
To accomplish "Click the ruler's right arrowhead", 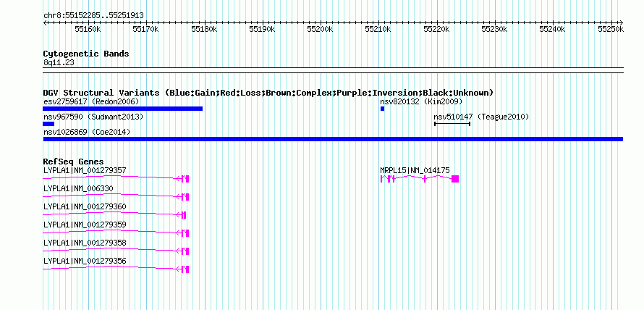I will coord(622,22).
